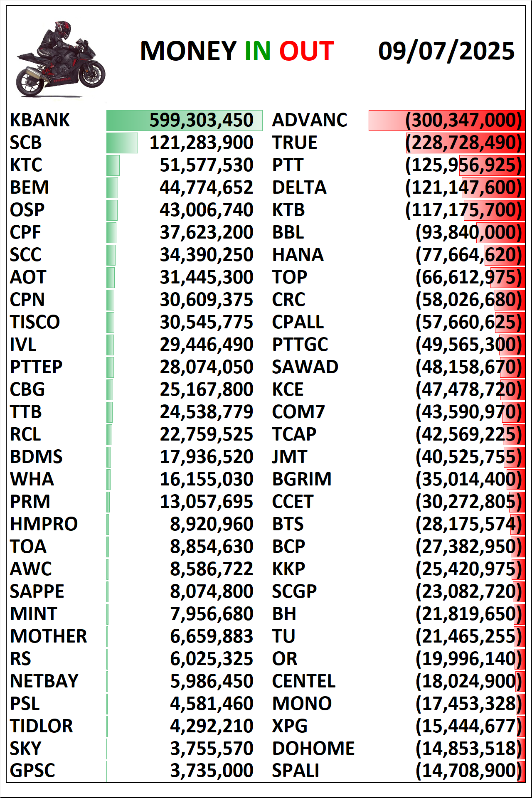
Task: Select the SPALI ticker label
Action: click(x=296, y=771)
